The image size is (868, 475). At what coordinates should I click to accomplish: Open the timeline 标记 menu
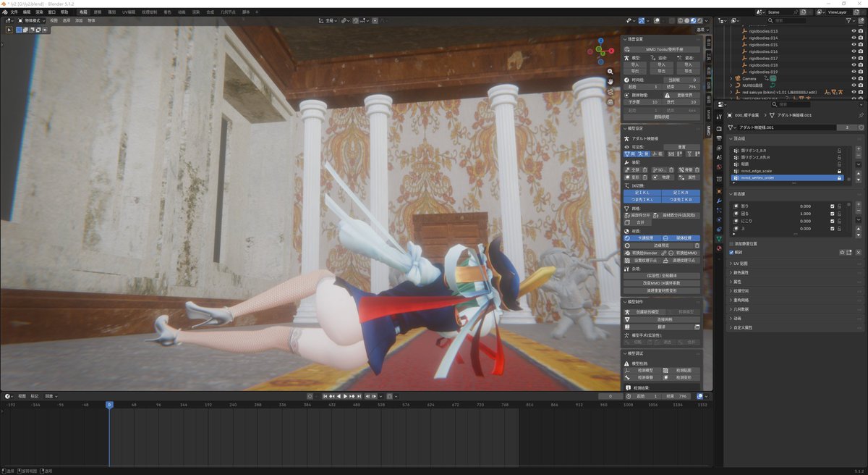click(x=35, y=396)
